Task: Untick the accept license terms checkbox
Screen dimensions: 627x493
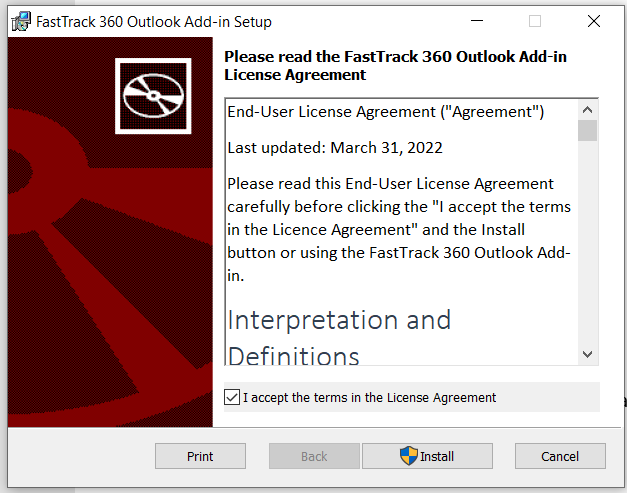Action: [x=232, y=397]
